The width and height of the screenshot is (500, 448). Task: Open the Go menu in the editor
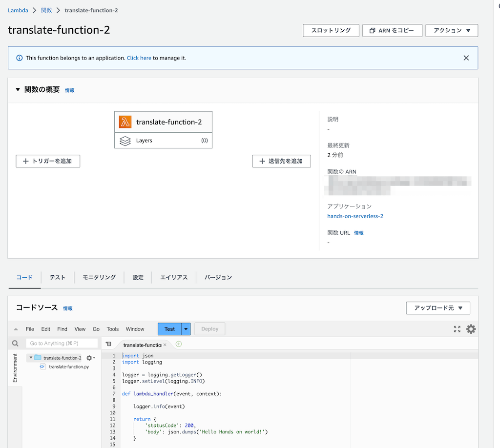coord(96,329)
